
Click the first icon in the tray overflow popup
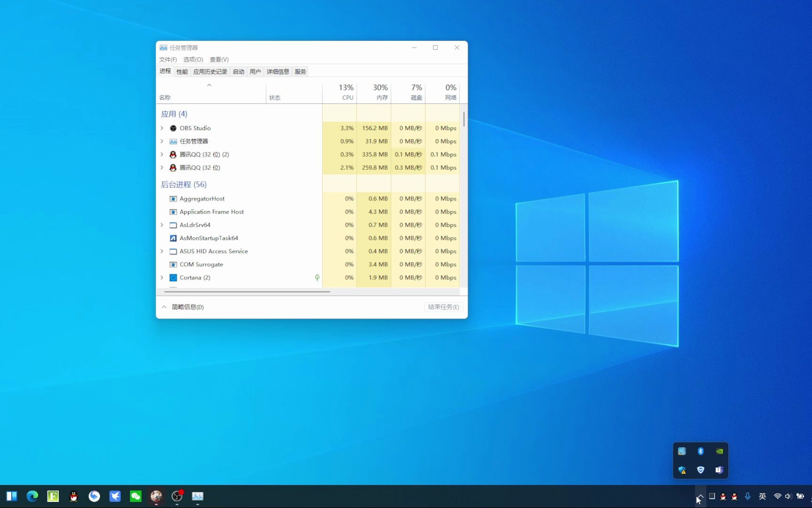(x=682, y=451)
